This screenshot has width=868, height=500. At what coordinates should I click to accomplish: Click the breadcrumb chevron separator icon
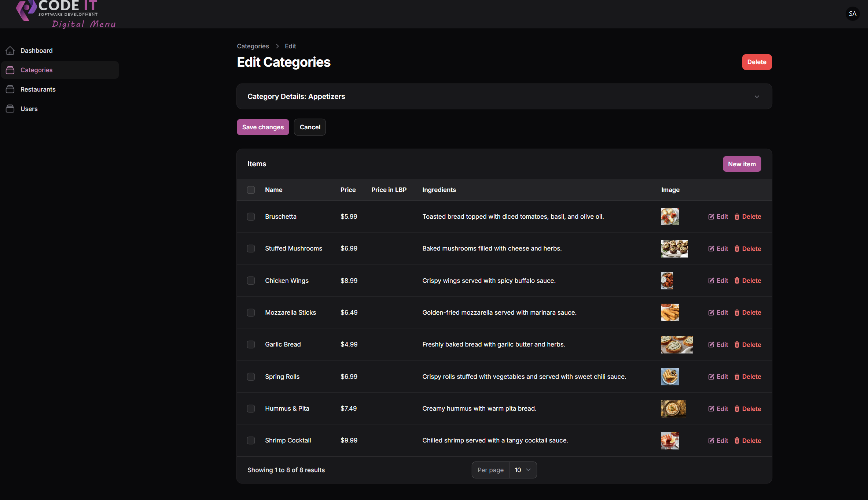(277, 46)
